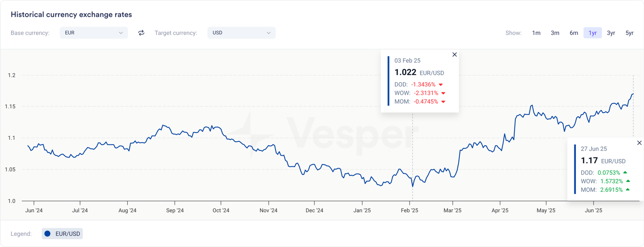This screenshot has height=247, width=644.
Task: Close the 03 Feb 25 tooltip
Action: coord(454,55)
